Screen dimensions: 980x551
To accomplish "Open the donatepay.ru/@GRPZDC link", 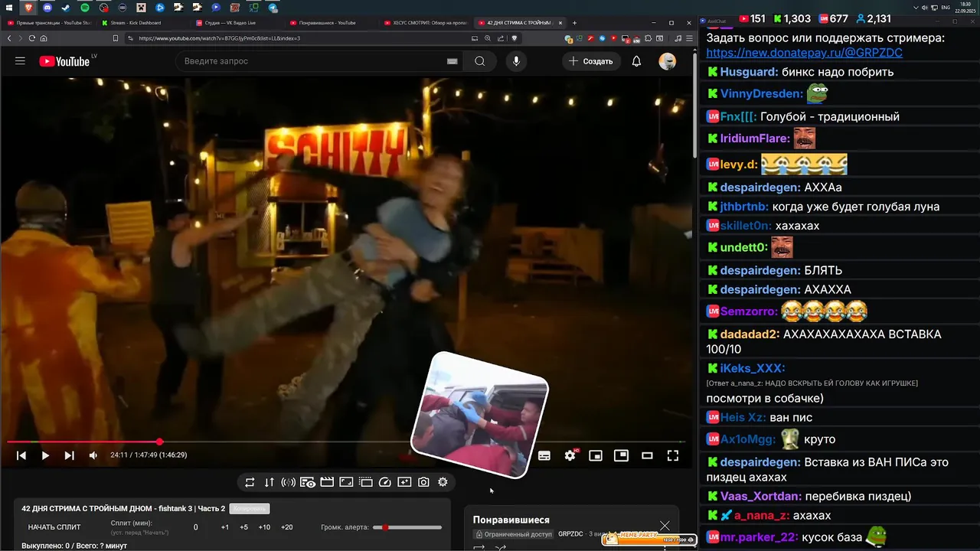I will pyautogui.click(x=804, y=53).
